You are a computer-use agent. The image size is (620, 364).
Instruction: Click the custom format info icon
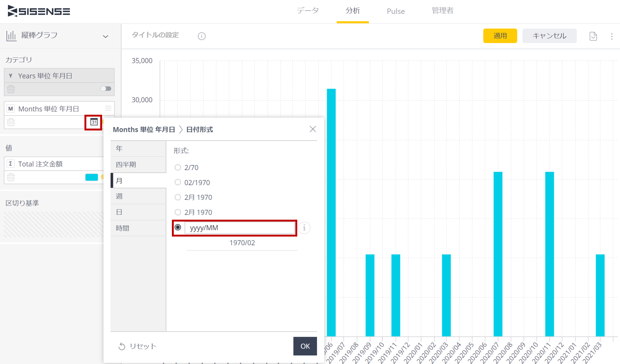[x=304, y=228]
